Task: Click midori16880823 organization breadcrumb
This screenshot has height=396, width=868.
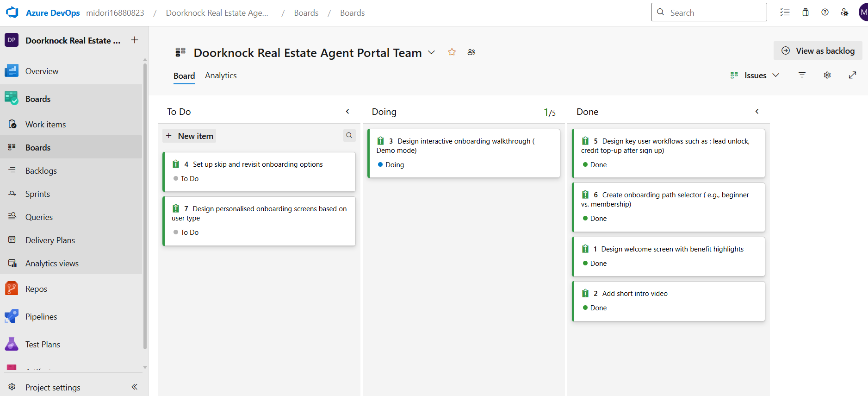Action: (115, 13)
